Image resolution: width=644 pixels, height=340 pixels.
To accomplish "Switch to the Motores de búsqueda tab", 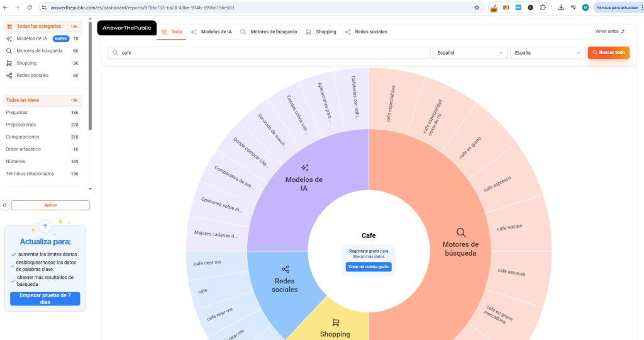I will (x=269, y=31).
